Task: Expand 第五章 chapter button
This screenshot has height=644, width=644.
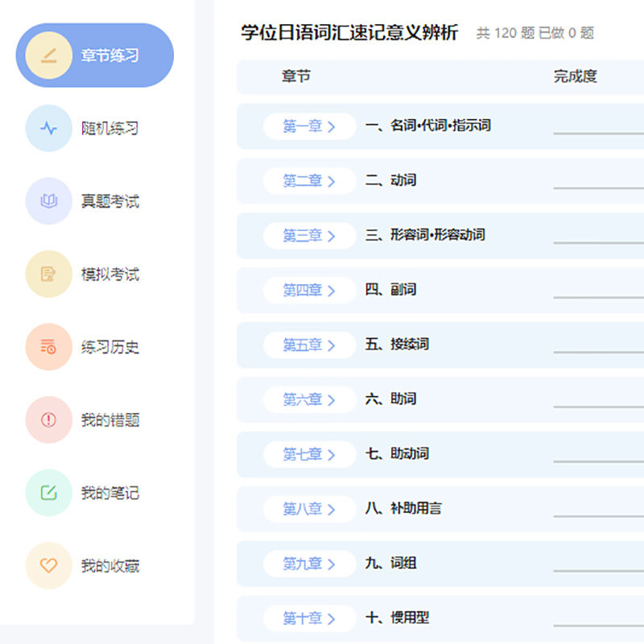Action: [x=309, y=345]
